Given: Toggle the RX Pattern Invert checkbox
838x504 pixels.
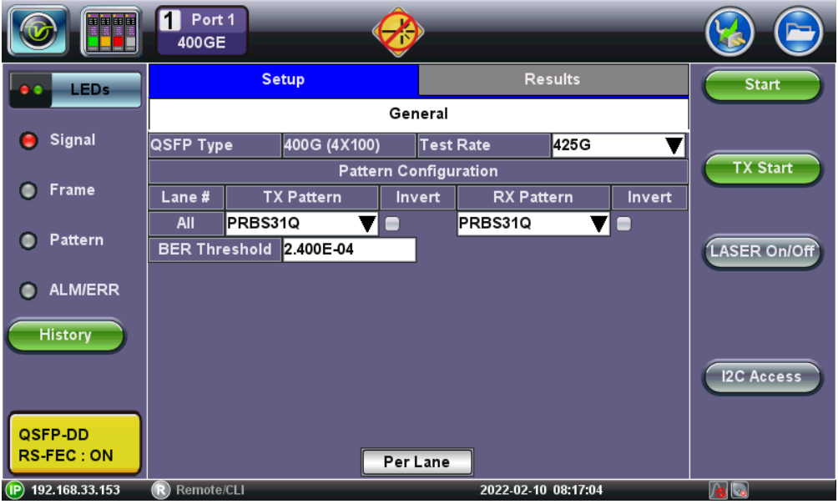Looking at the screenshot, I should pyautogui.click(x=623, y=224).
